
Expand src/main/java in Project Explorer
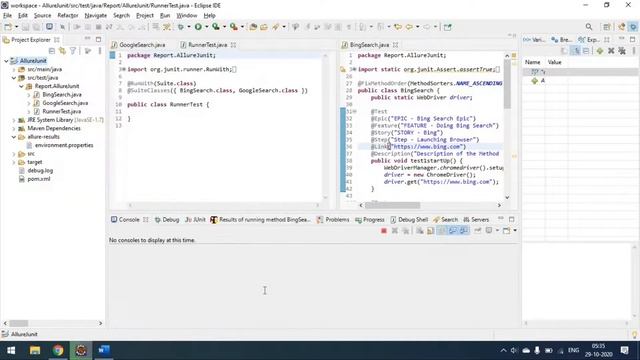[14, 69]
